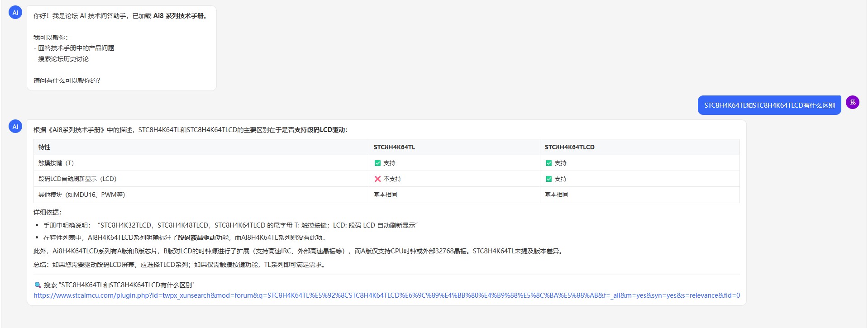Click the green check icon in 触摸按键 row under STC8H4K64TLCD

coord(548,163)
